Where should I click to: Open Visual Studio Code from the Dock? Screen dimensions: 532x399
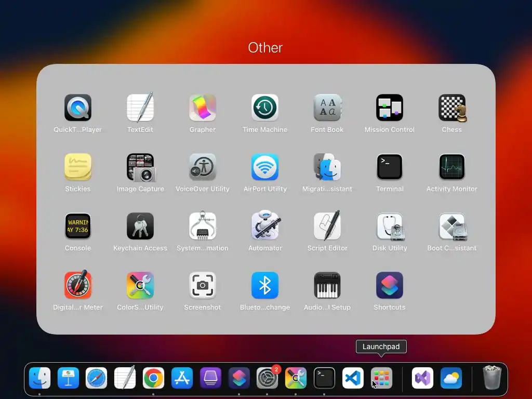click(x=353, y=378)
